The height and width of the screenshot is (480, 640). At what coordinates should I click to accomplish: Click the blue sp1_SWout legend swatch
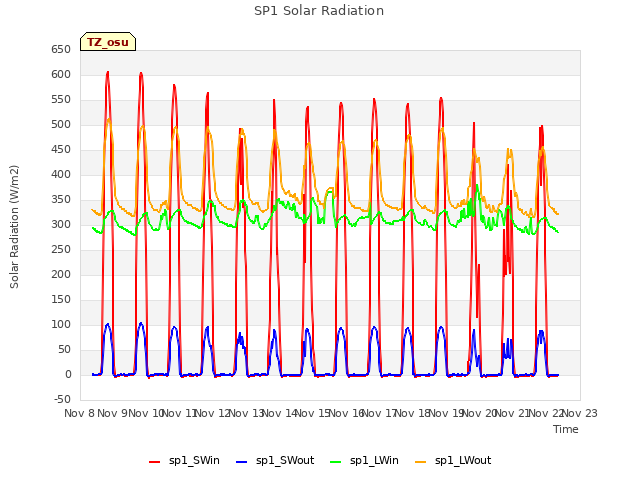point(242,462)
